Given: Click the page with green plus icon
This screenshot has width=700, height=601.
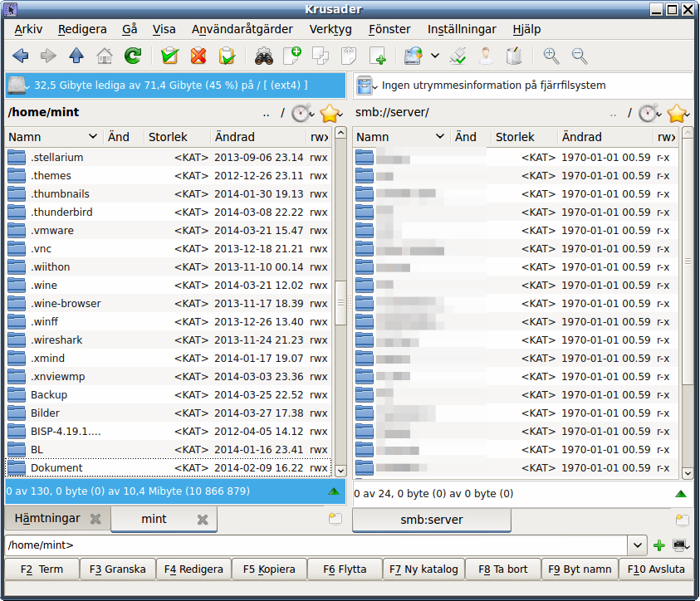Looking at the screenshot, I should [x=378, y=56].
